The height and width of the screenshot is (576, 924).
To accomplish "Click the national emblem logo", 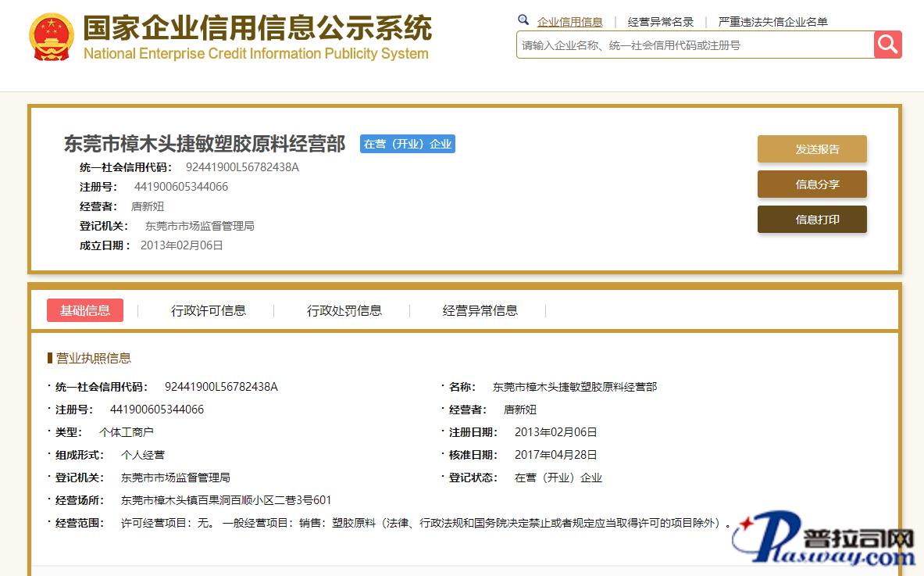I will point(52,37).
